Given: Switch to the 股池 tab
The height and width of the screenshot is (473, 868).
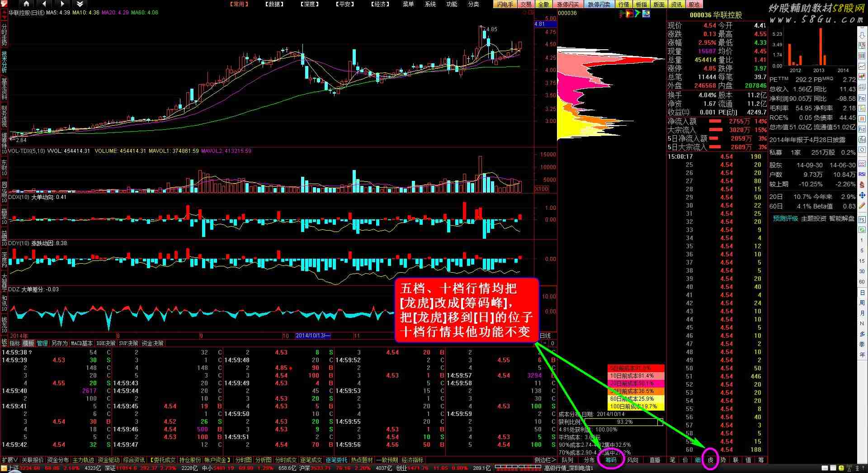Looking at the screenshot, I should 694,4.
